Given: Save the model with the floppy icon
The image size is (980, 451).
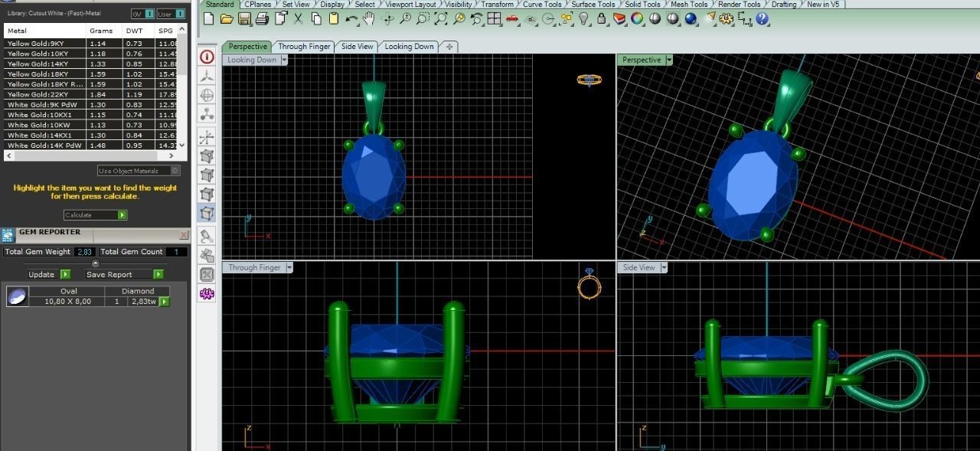Looking at the screenshot, I should (x=244, y=19).
